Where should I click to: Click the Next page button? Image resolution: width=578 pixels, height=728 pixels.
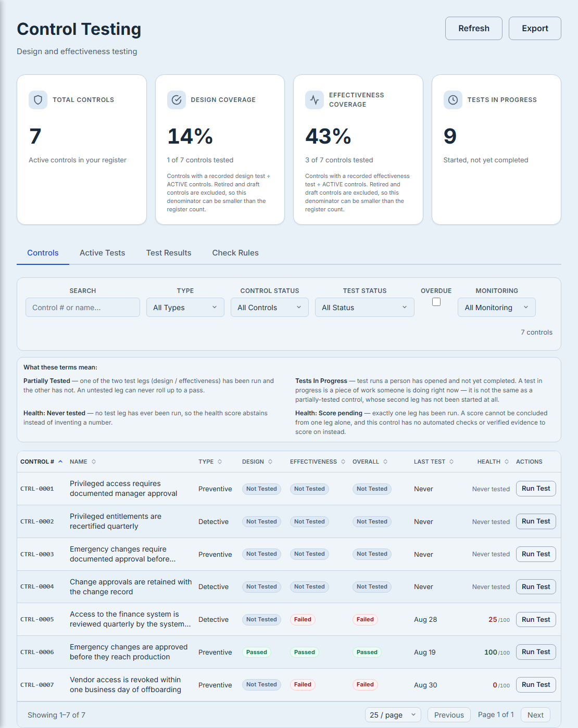pos(535,715)
